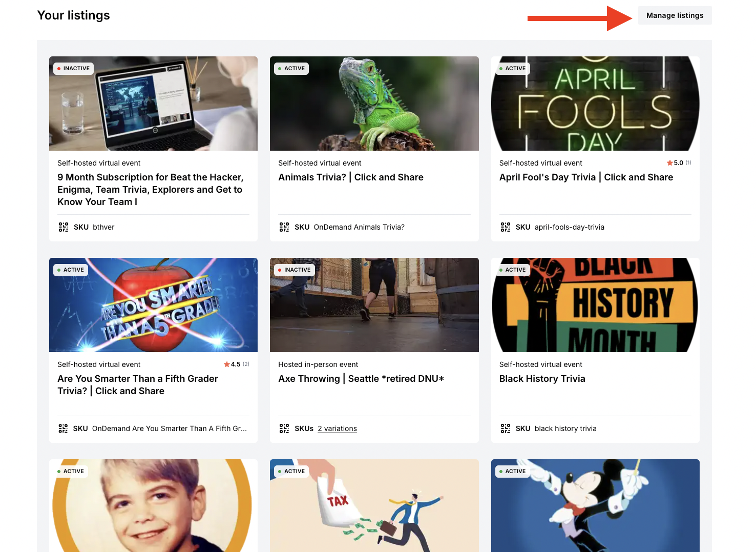The image size is (756, 552).
Task: Select the SKU value black history trivia
Action: click(565, 428)
